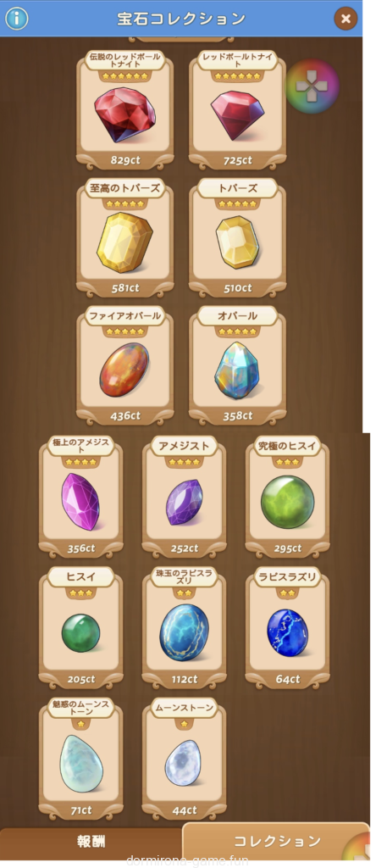Screen dimensions: 376x868
Task: Close the gem collection window
Action: point(346,19)
